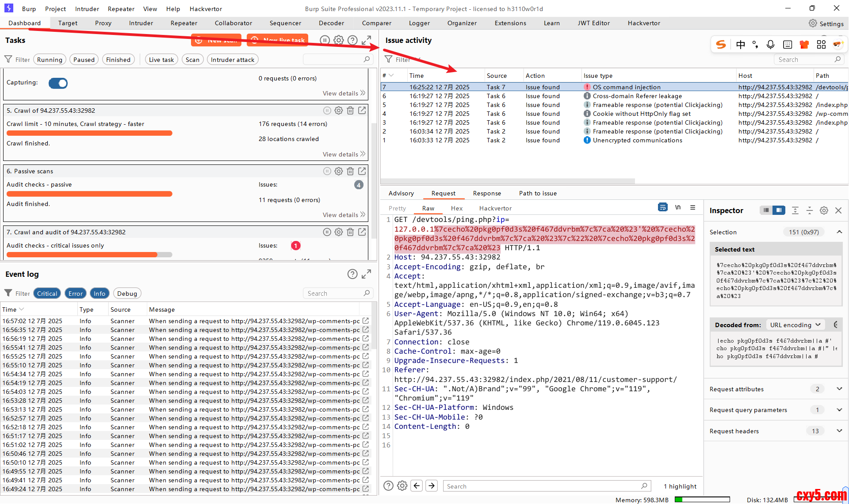Pause the Crawl and audit task 7
849x504 pixels.
coord(327,232)
